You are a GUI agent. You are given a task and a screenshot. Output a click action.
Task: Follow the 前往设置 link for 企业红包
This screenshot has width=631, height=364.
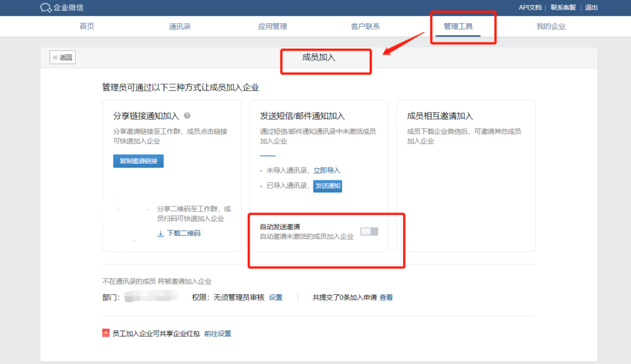(x=218, y=334)
